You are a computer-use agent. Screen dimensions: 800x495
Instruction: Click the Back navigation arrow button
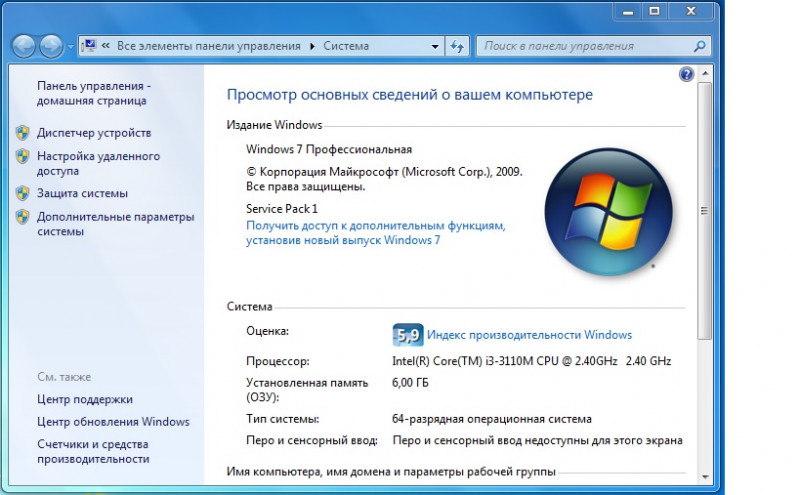point(24,46)
